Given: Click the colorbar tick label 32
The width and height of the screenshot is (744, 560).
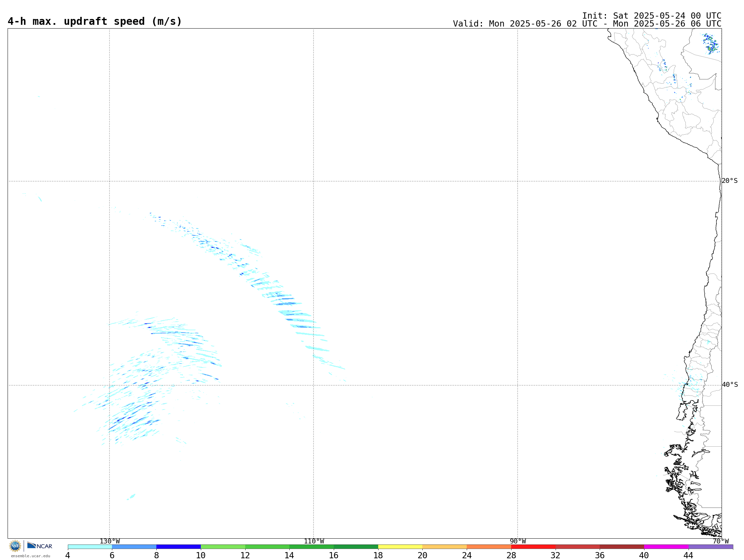Looking at the screenshot, I should (556, 556).
